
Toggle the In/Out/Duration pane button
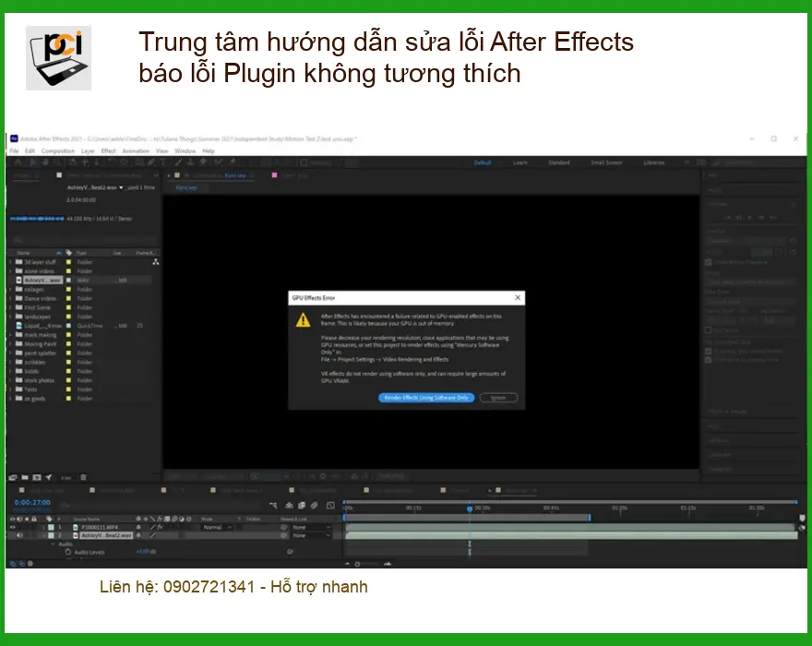point(30,564)
